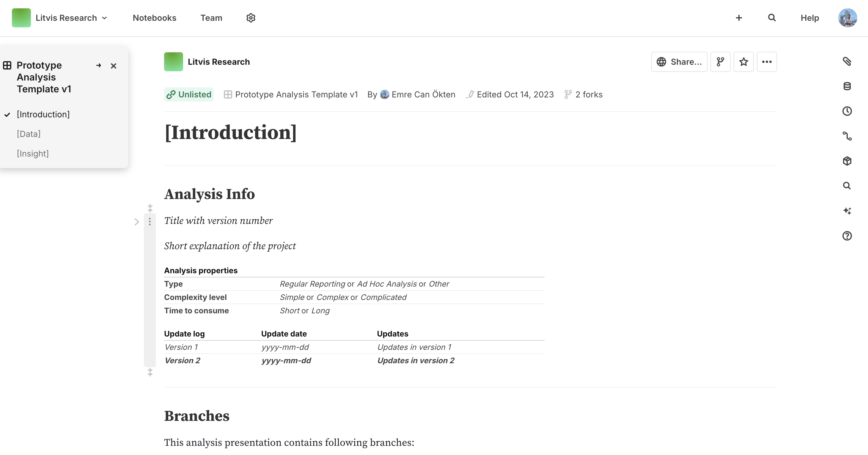Open the Team page
The width and height of the screenshot is (868, 455).
(211, 18)
